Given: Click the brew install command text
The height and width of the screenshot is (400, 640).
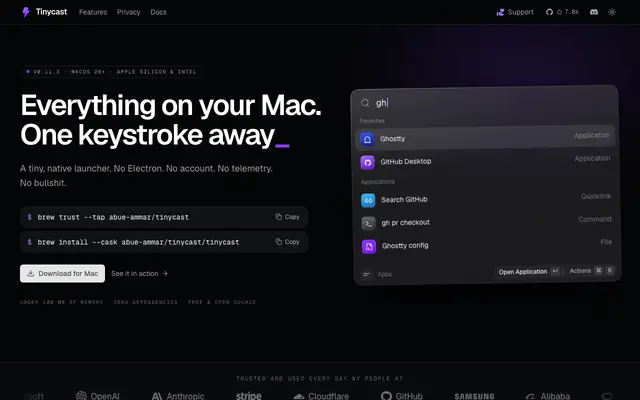Looking at the screenshot, I should pyautogui.click(x=138, y=242).
